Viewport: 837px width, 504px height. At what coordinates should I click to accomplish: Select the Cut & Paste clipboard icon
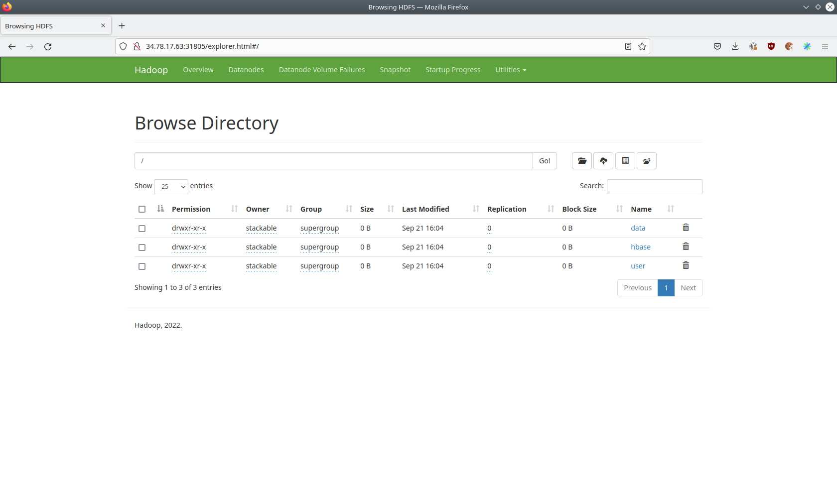[625, 161]
